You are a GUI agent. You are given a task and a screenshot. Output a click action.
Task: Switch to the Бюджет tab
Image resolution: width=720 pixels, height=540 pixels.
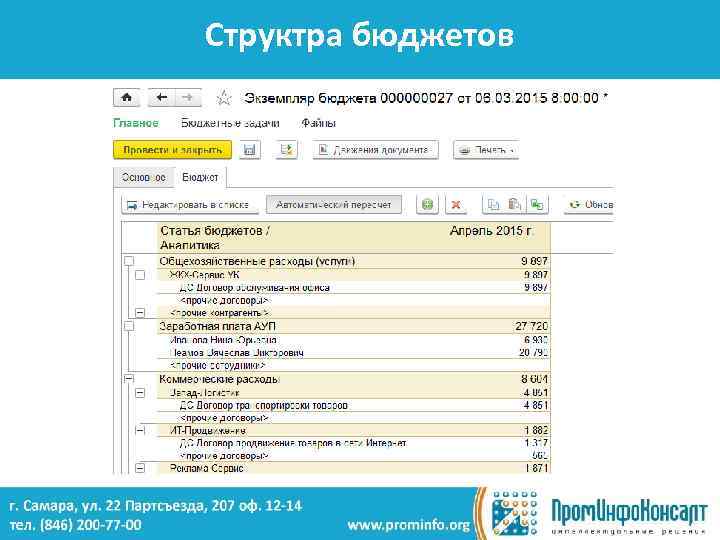point(200,177)
